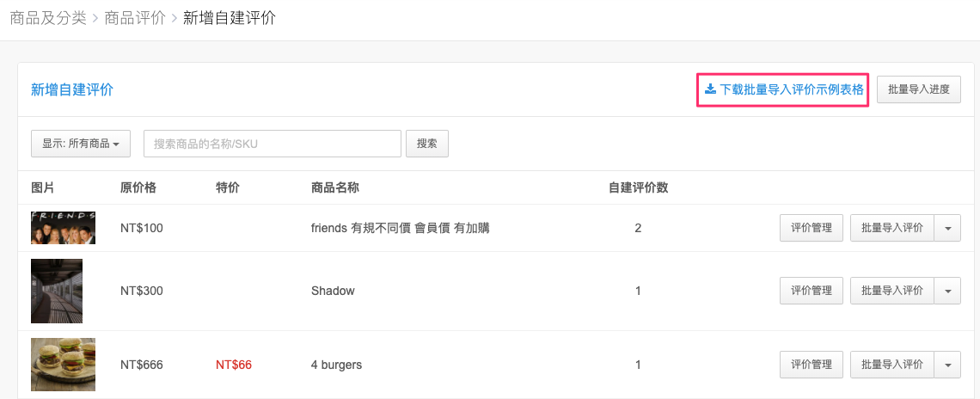Expand the dropdown arrow in the friends row
The width and height of the screenshot is (980, 399).
(947, 228)
